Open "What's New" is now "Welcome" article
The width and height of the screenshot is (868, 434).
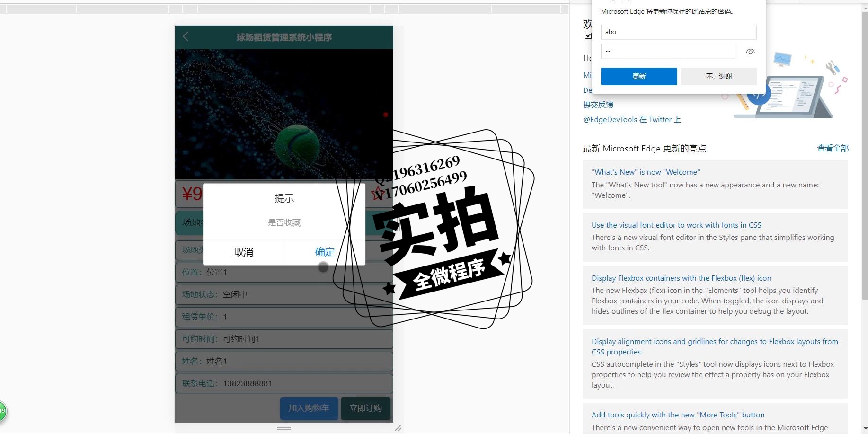646,172
